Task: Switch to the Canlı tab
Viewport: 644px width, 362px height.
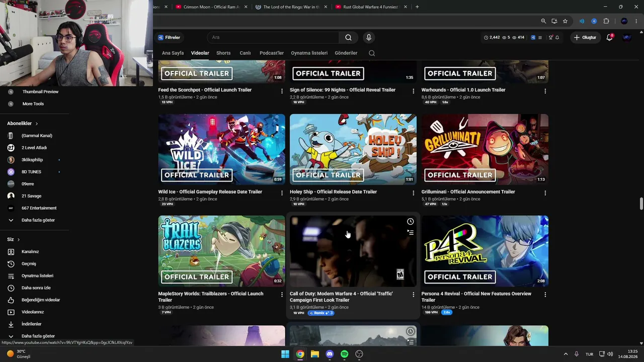Action: pyautogui.click(x=245, y=53)
